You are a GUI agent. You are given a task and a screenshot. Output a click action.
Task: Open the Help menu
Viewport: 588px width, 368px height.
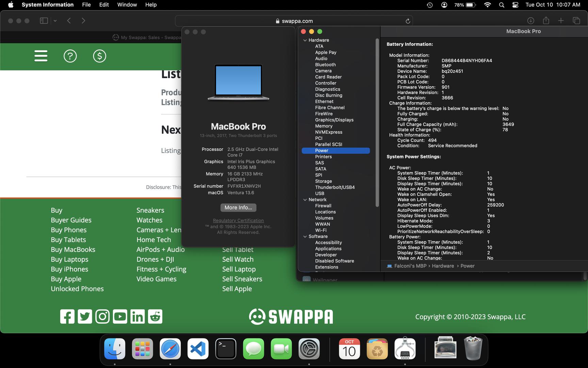coord(151,5)
